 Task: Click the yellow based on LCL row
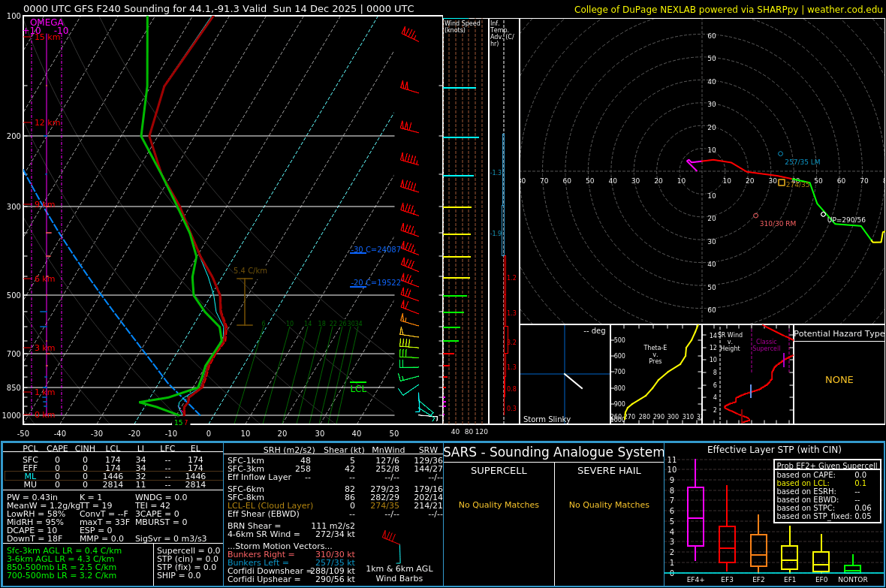(x=821, y=483)
